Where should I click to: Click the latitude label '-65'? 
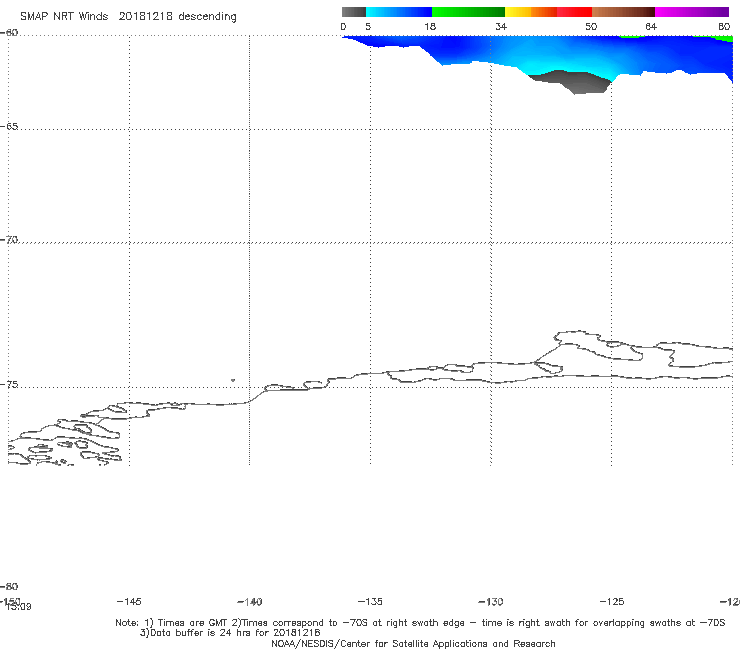(x=9, y=127)
